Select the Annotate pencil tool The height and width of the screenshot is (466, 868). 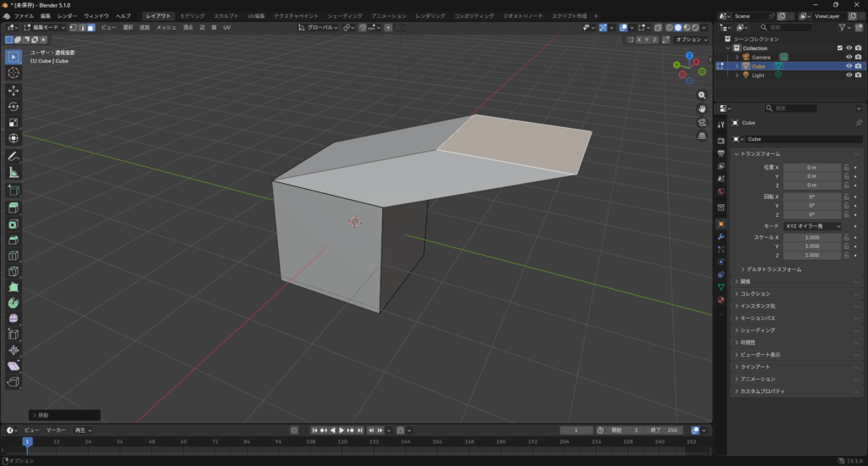click(x=14, y=156)
